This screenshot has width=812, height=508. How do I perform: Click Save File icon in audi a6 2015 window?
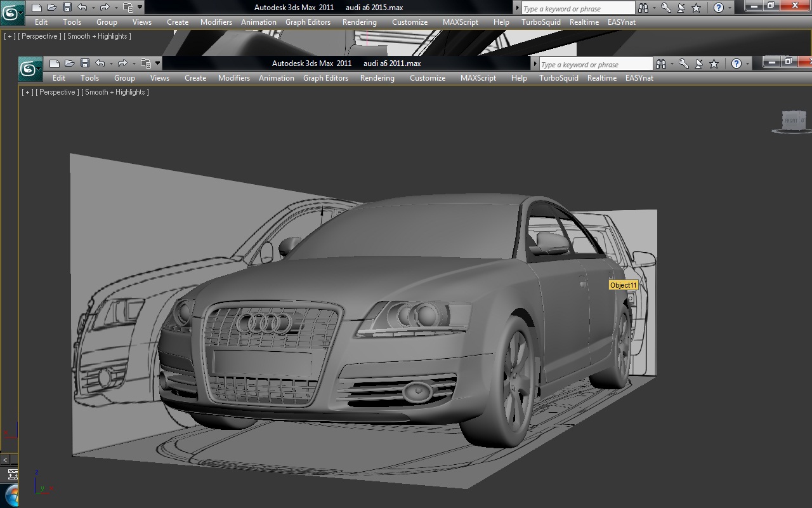coord(67,8)
